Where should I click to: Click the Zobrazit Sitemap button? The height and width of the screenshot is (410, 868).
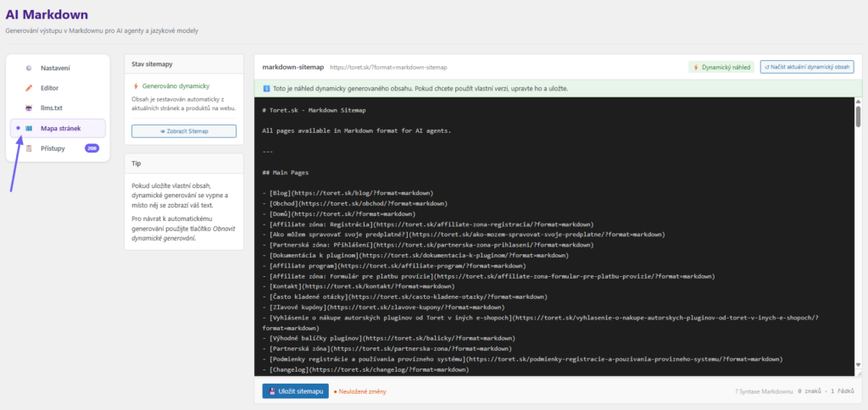click(x=184, y=131)
